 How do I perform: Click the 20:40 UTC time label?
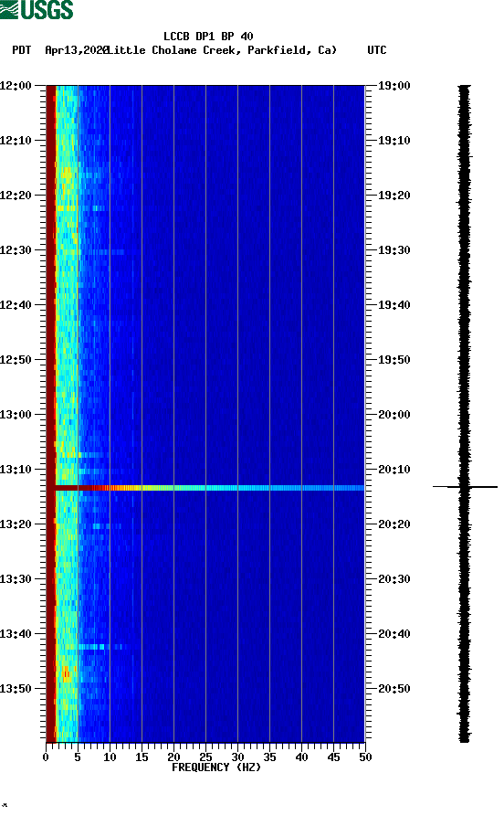click(394, 634)
